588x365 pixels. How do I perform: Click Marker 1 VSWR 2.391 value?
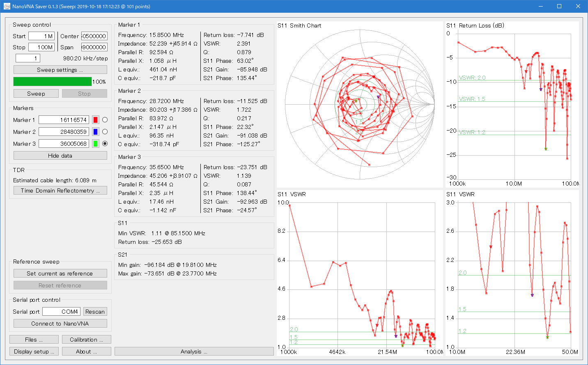[243, 44]
